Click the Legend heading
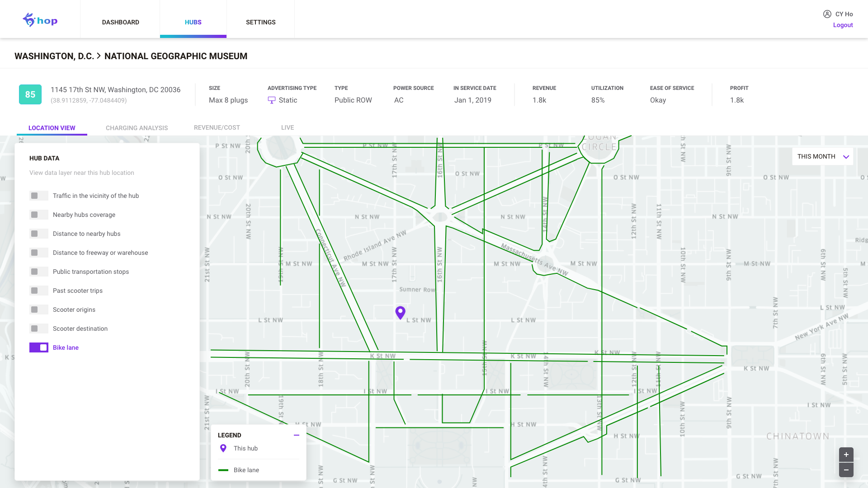The width and height of the screenshot is (868, 488). 230,435
